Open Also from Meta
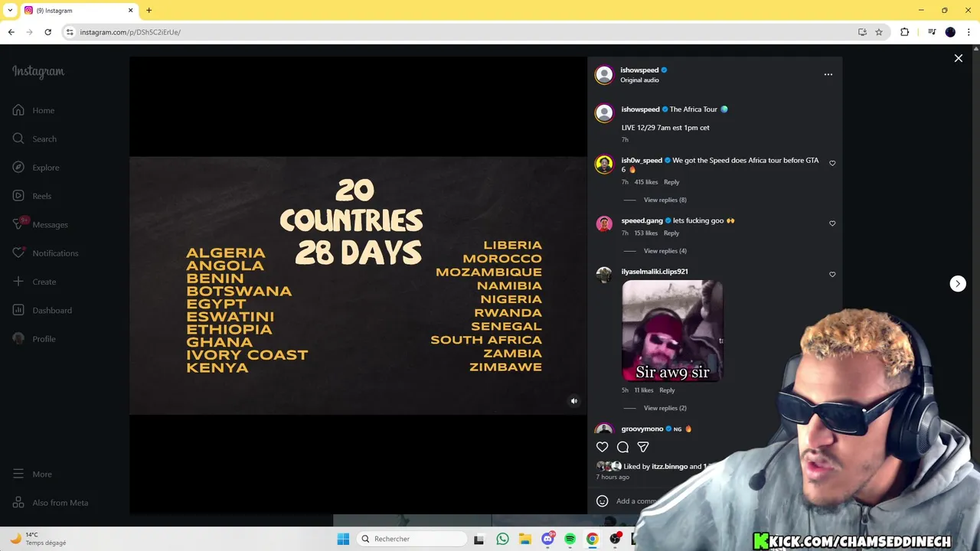The image size is (980, 551). pos(51,503)
